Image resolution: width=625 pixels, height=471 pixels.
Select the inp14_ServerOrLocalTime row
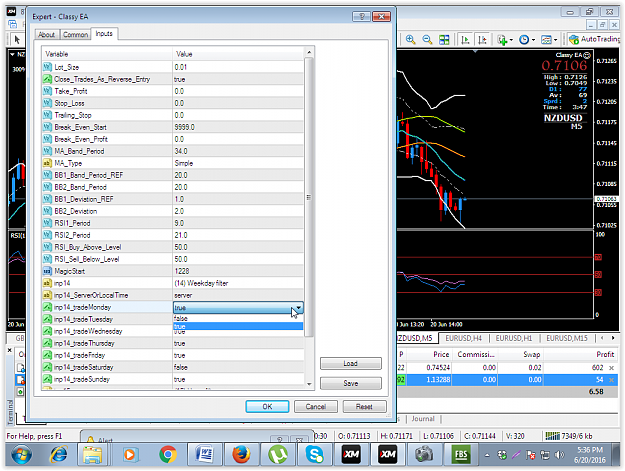(x=172, y=295)
